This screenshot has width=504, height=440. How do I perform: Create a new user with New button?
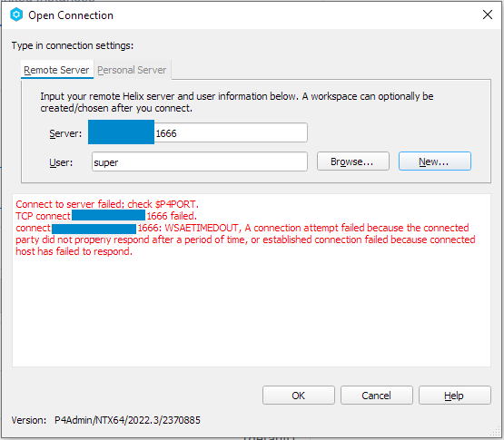[x=435, y=161]
